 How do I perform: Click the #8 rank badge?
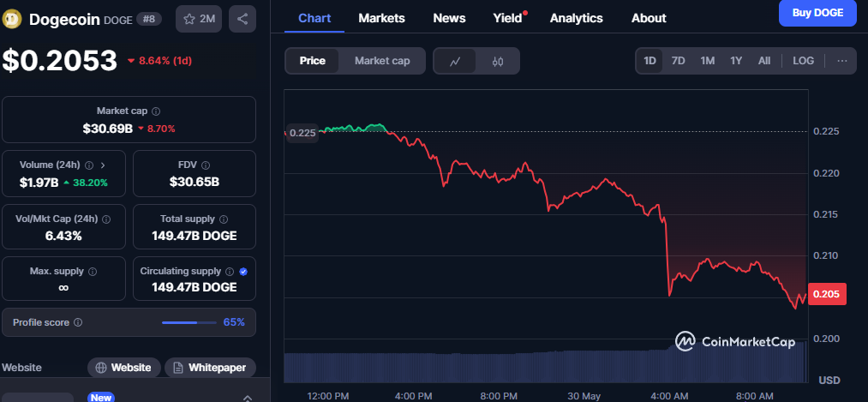tap(149, 19)
